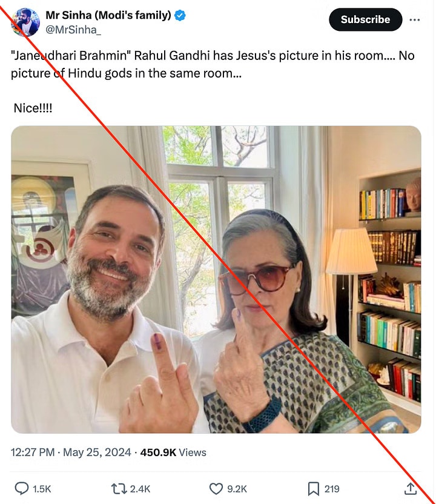Open Mr Sinha's profile avatar

pyautogui.click(x=25, y=22)
